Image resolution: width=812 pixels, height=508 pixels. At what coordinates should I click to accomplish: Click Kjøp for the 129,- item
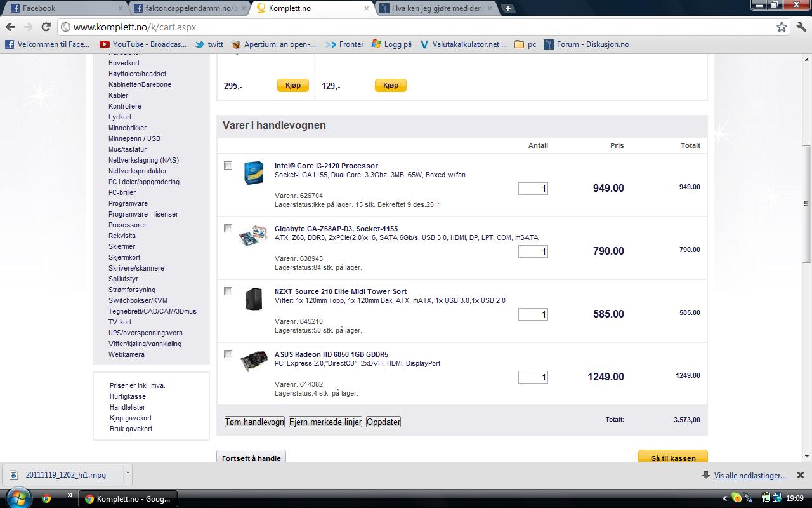[391, 85]
